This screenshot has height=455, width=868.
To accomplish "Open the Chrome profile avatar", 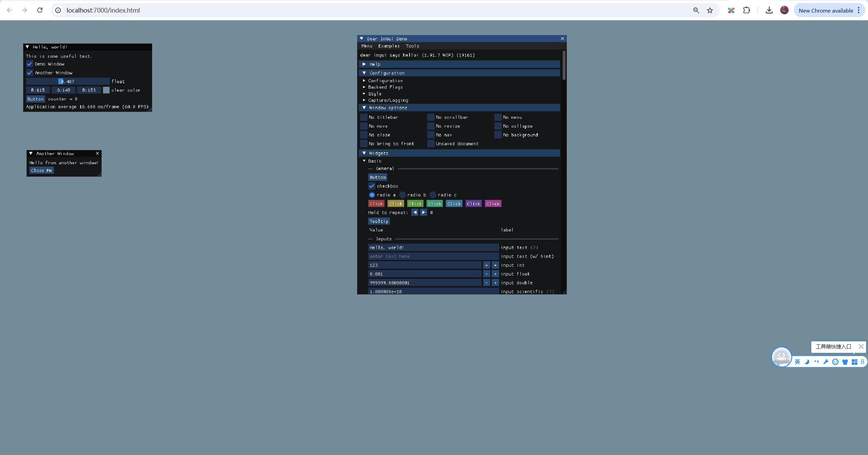I will pyautogui.click(x=784, y=10).
